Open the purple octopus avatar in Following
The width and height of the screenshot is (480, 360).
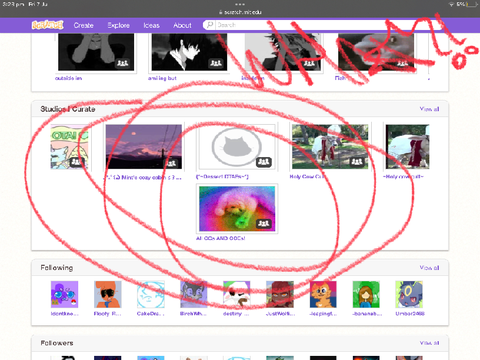pyautogui.click(x=64, y=294)
